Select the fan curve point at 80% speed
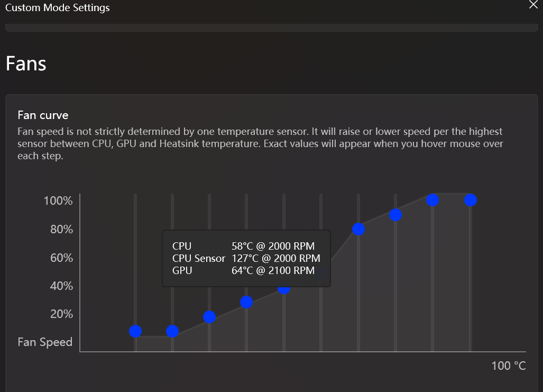Viewport: 543px width, 392px height. click(358, 229)
